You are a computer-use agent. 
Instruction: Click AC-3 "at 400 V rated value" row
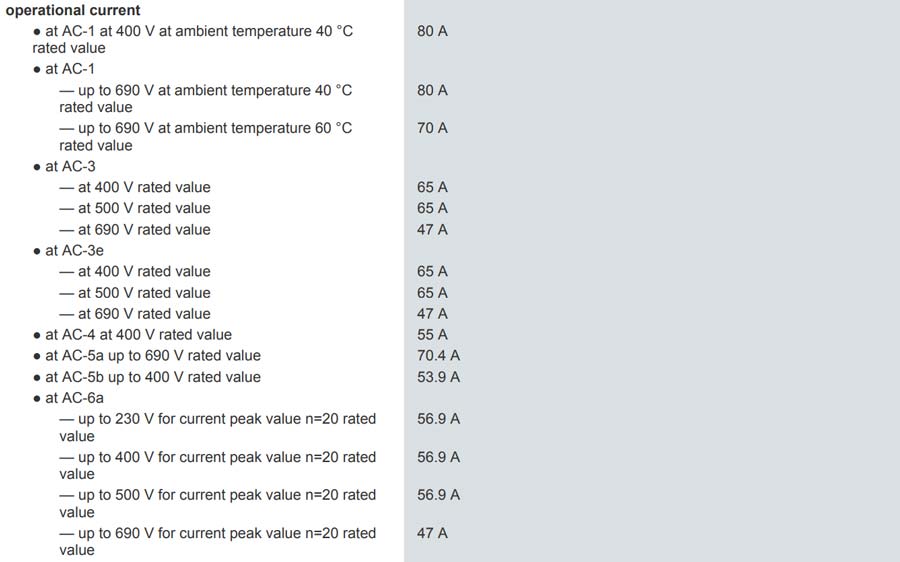[x=135, y=187]
